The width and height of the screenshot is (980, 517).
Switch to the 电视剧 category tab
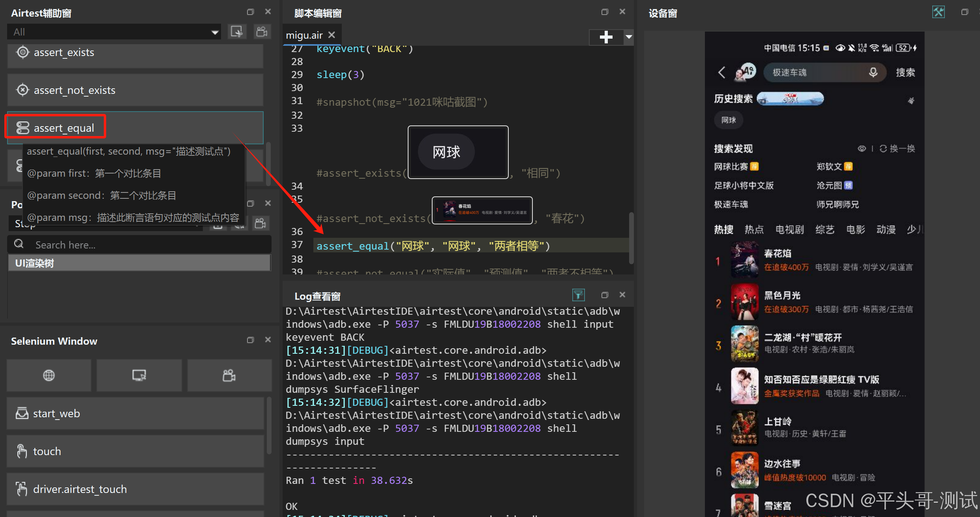pos(789,230)
